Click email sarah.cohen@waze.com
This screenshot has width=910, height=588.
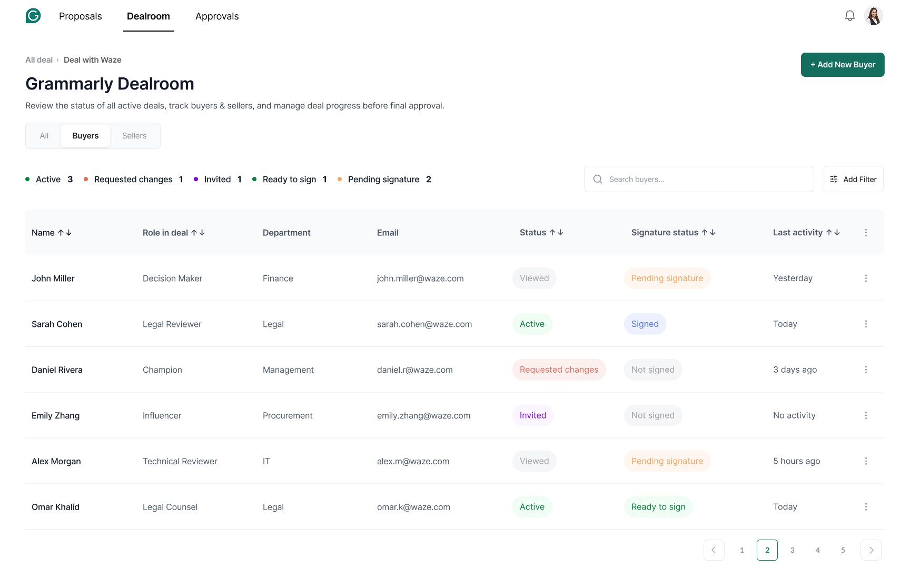pyautogui.click(x=424, y=324)
